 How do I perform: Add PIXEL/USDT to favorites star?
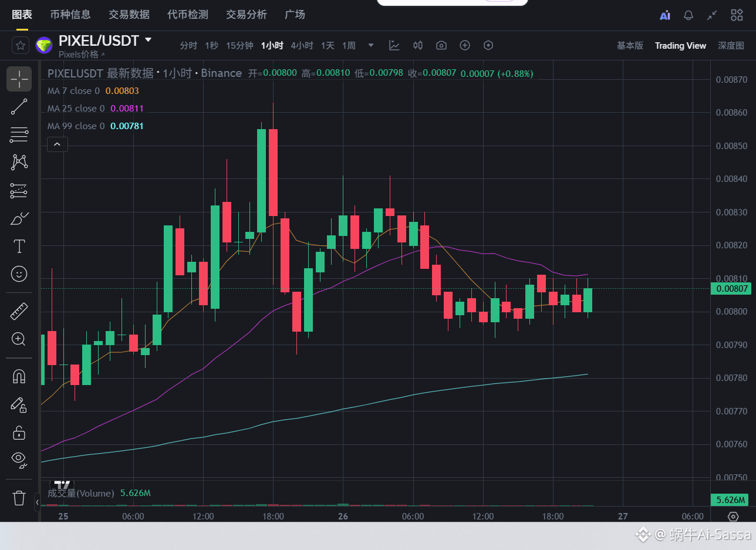[x=21, y=45]
